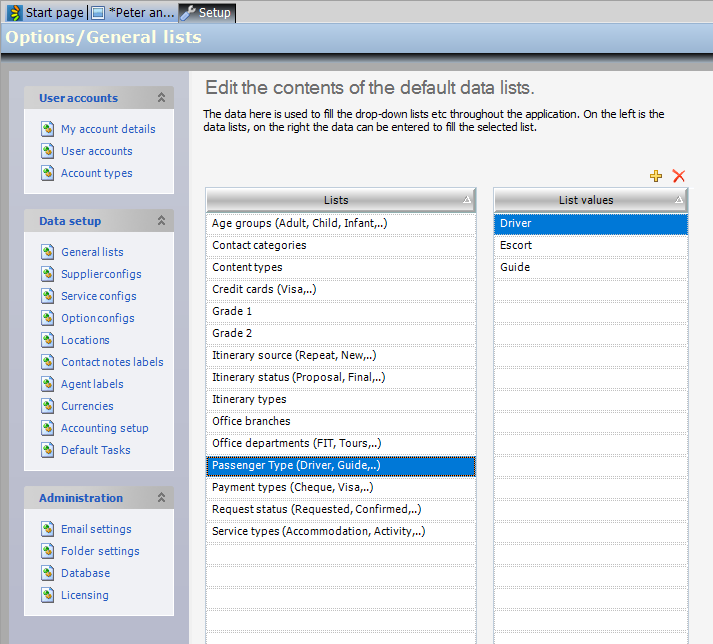The width and height of the screenshot is (713, 644).
Task: Click the icon next to Supplier configs
Action: pyautogui.click(x=47, y=274)
